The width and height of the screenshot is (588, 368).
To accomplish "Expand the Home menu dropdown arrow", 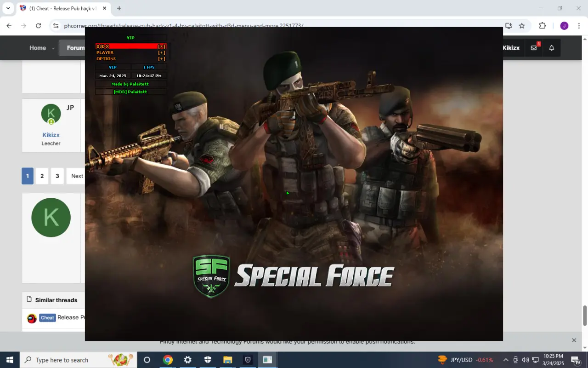I will click(53, 48).
